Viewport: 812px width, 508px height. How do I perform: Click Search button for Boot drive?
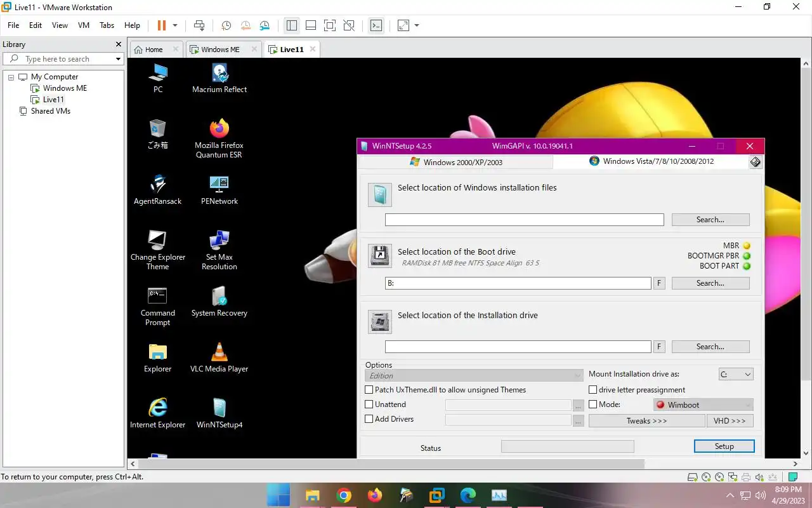point(710,283)
